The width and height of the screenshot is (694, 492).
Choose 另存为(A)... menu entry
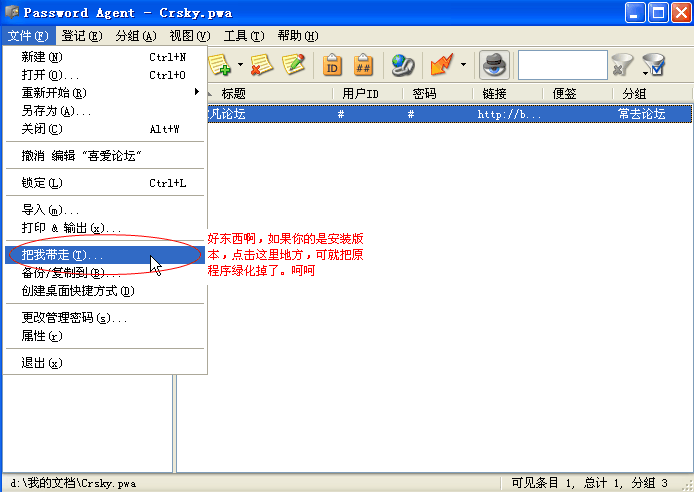coord(105,111)
